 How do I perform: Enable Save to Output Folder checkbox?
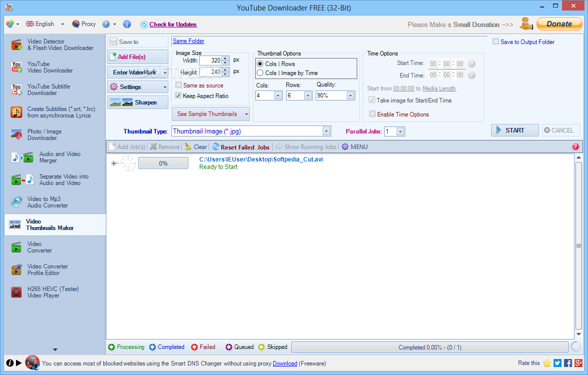pyautogui.click(x=496, y=41)
